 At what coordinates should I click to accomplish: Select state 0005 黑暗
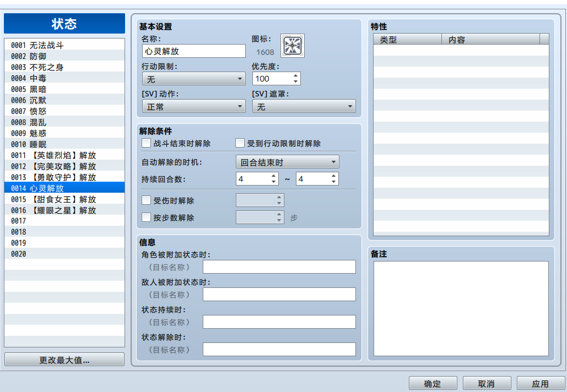pyautogui.click(x=64, y=89)
